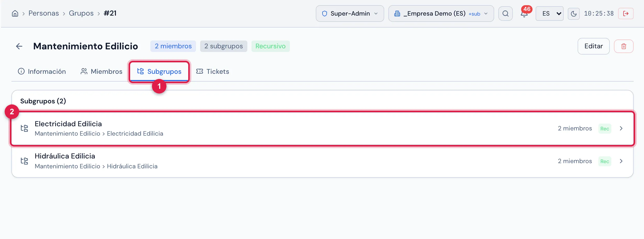
Task: Click path 'Mantenimiento Edilicio > Electricidad Edilicia'
Action: tap(99, 134)
